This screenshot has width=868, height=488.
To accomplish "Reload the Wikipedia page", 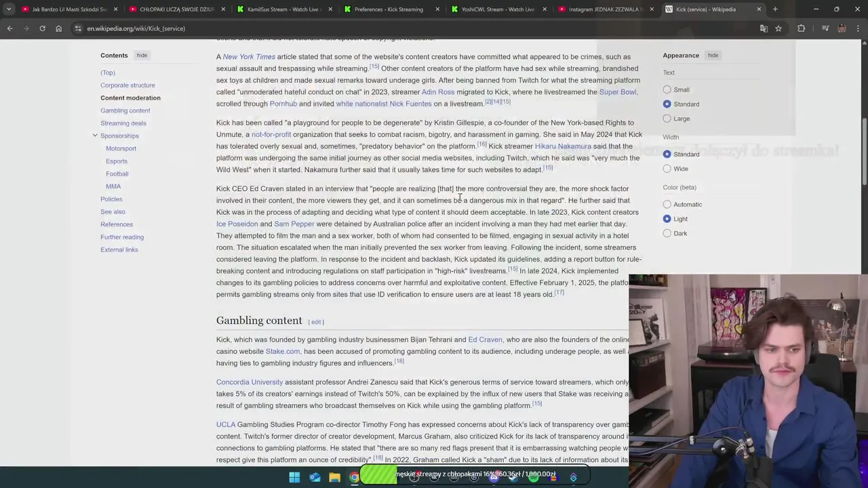I will click(x=42, y=28).
